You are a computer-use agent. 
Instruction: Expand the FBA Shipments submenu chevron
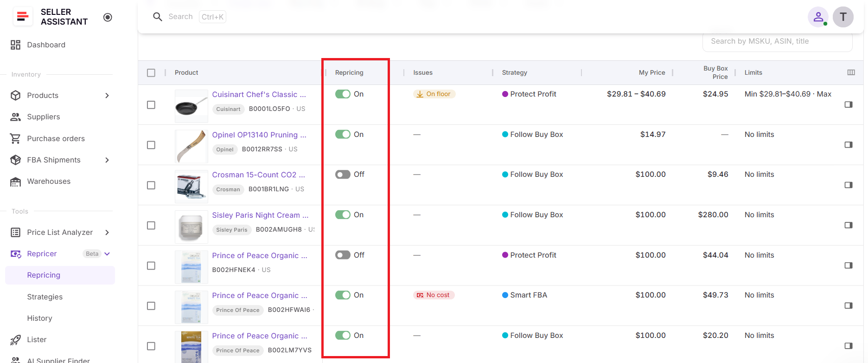click(x=107, y=160)
